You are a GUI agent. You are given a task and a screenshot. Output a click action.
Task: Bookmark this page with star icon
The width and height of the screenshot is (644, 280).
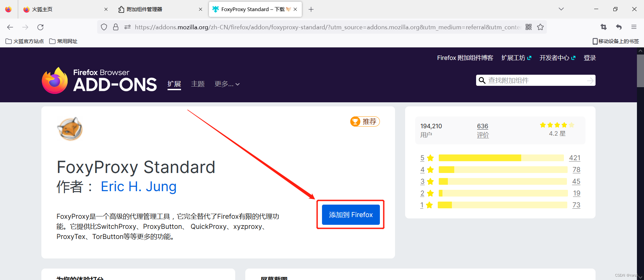point(540,27)
